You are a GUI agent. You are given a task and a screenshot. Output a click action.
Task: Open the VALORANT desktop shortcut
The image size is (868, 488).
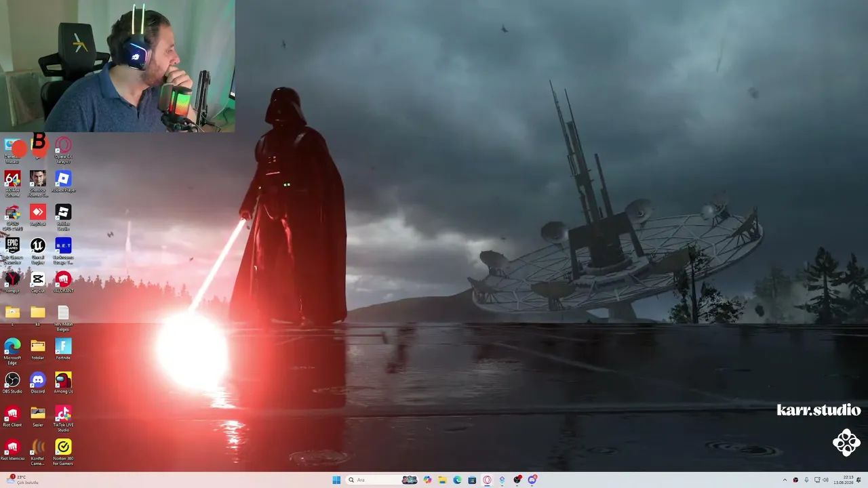pyautogui.click(x=63, y=282)
